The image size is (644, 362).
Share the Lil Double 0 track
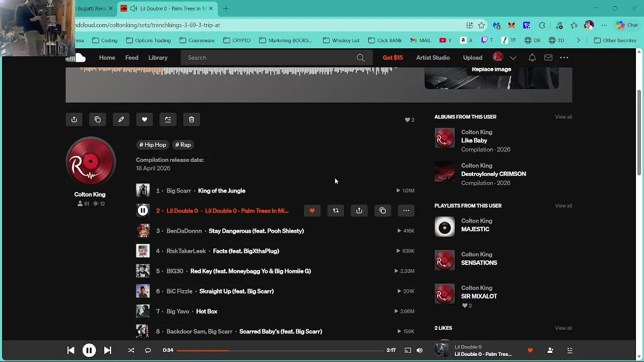coord(359,211)
